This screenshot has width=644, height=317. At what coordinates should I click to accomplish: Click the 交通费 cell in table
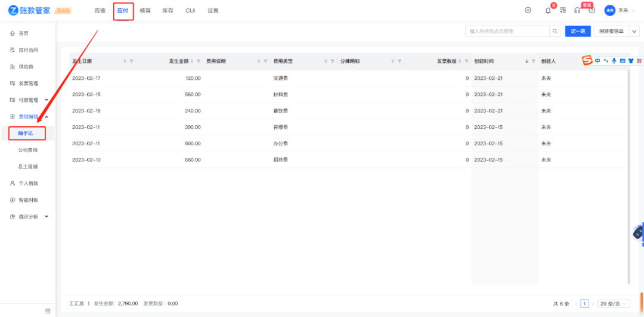coord(280,78)
